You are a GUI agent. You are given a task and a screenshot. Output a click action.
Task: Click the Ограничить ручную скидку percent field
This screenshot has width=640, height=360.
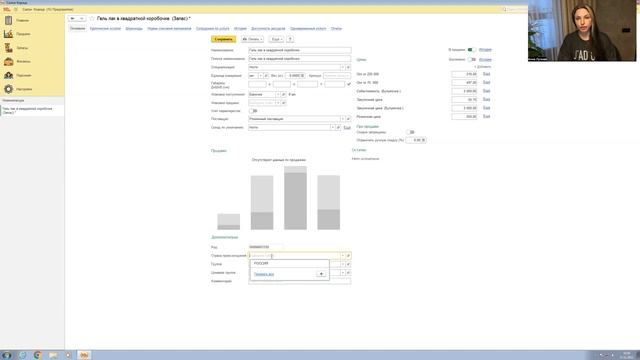point(416,140)
